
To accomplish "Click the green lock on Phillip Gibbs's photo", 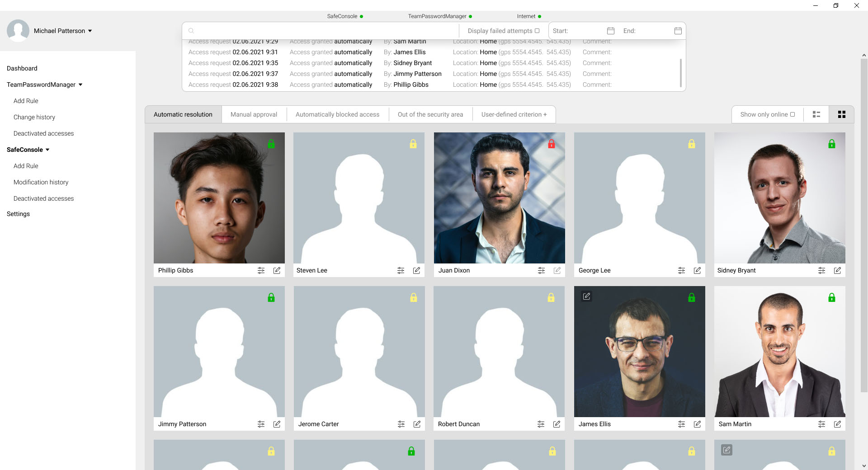I will [271, 144].
